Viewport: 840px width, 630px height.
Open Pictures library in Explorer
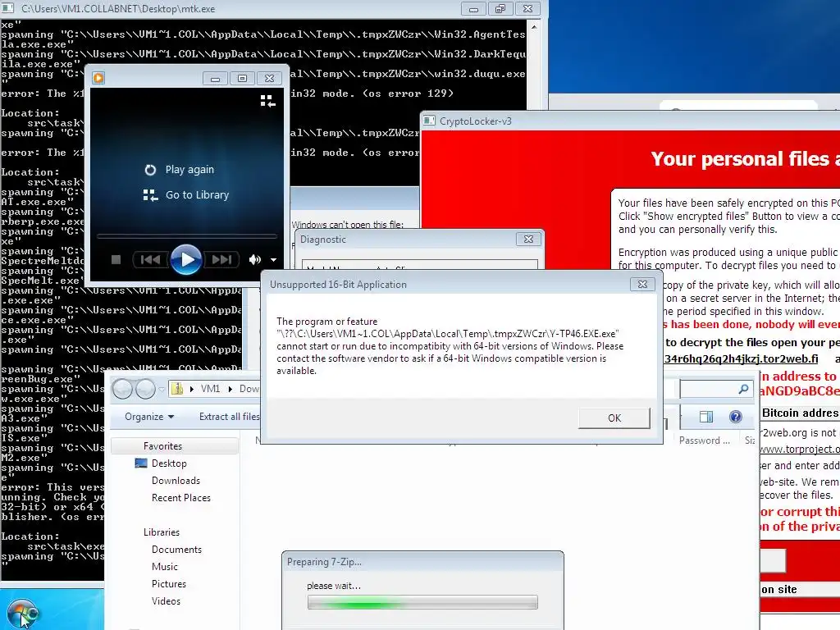click(169, 584)
